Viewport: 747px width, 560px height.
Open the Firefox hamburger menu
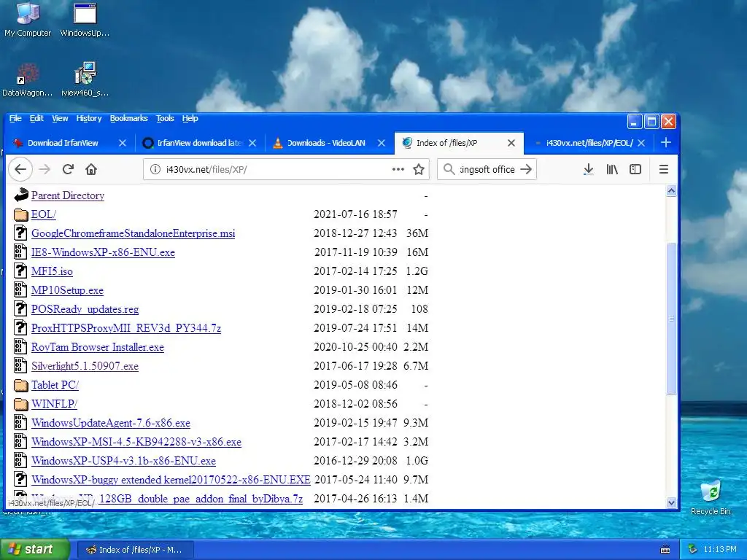664,169
